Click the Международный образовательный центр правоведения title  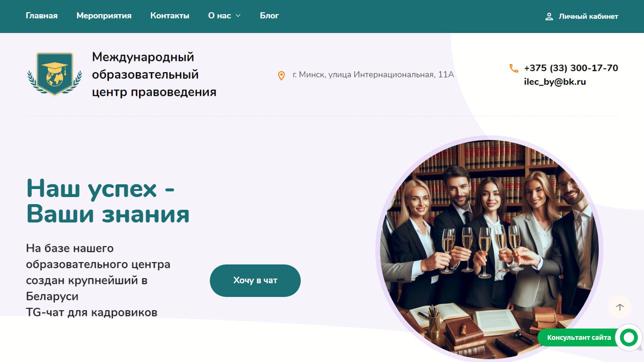(x=154, y=74)
